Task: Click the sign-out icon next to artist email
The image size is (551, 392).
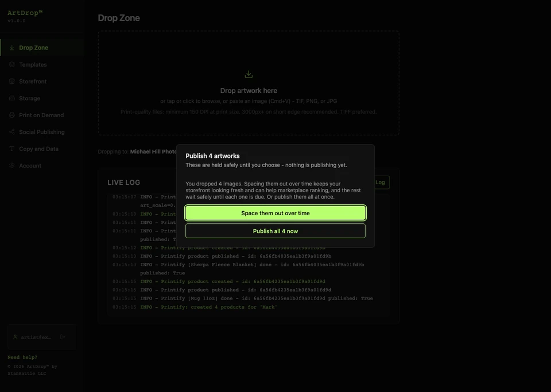Action: [x=63, y=337]
